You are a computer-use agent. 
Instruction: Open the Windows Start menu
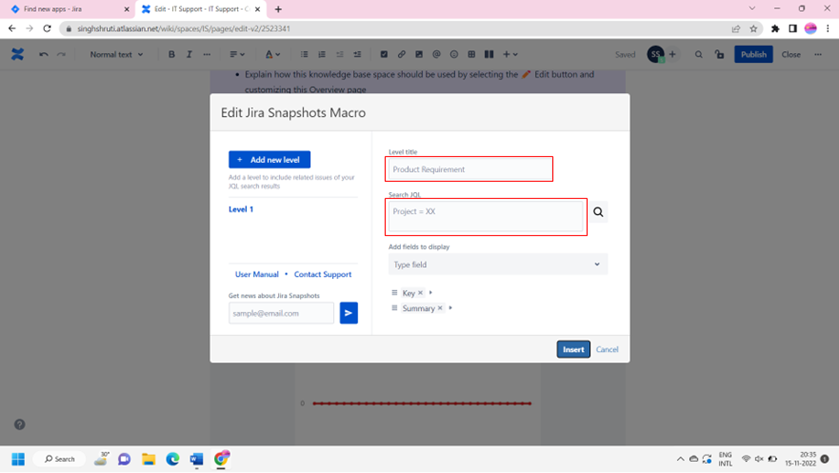tap(18, 459)
